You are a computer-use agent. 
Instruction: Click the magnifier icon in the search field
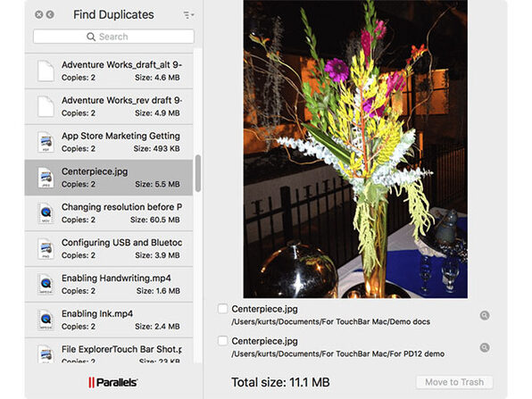(91, 37)
